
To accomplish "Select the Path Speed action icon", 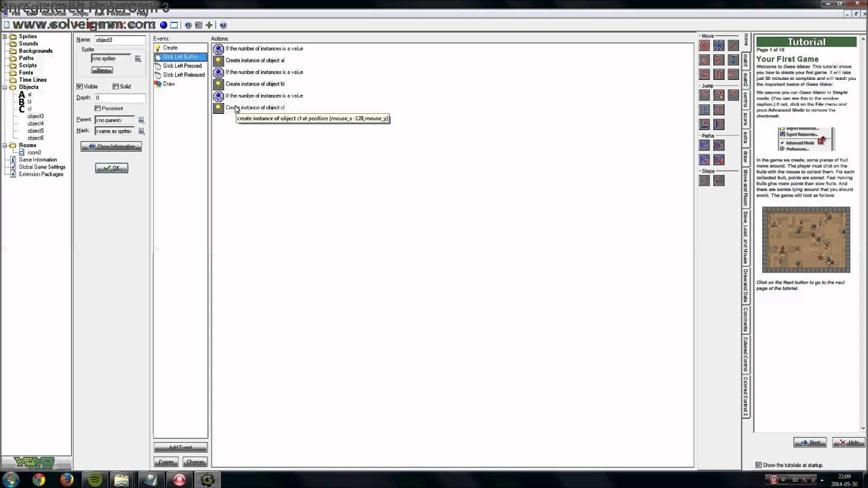I will point(719,159).
